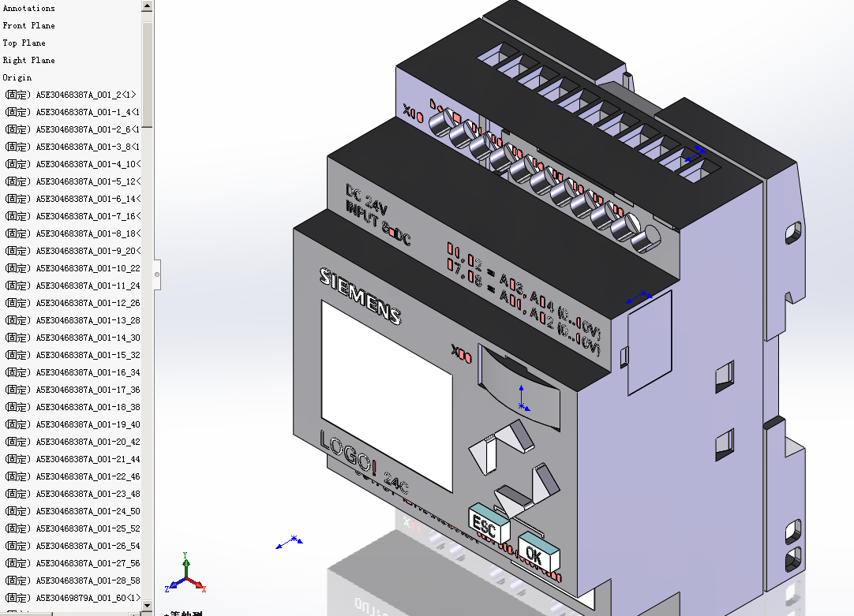
Task: Select component A5E30468387A_001-25_52
Action: click(72, 529)
